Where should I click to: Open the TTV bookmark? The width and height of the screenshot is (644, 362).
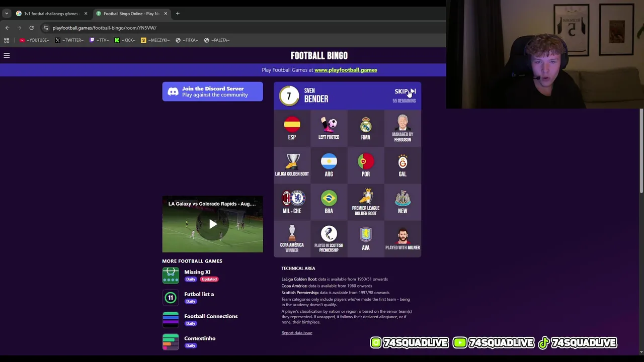[99, 40]
